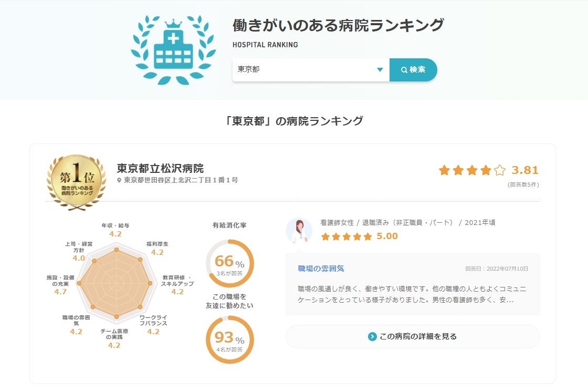Click the arrow icon in hospital details button

point(372,336)
